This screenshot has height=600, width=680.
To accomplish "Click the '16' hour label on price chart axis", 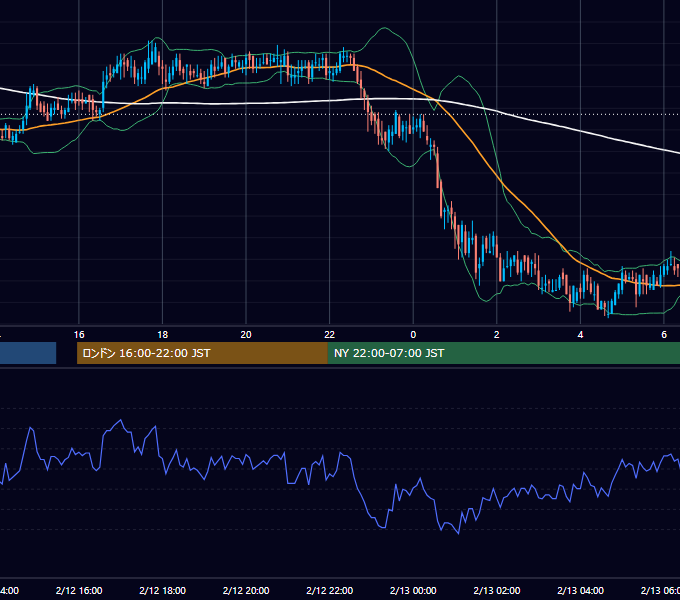I will coord(79,335).
